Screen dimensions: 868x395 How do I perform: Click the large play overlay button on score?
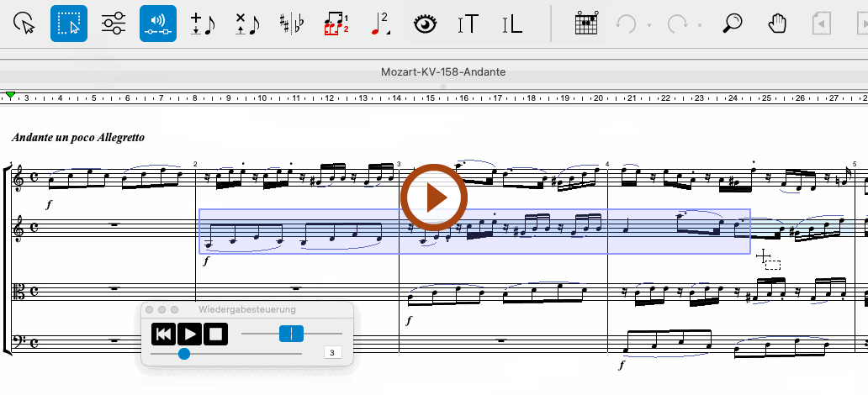click(x=434, y=198)
